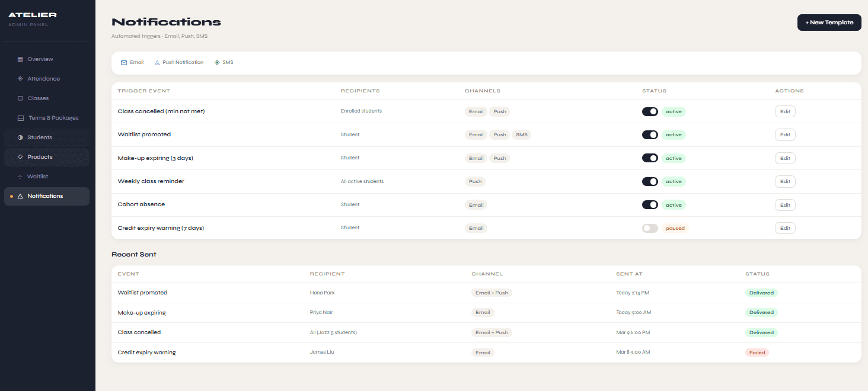Enable the Credit expiry warning toggle
Viewport: 868px width, 391px height.
(x=650, y=228)
